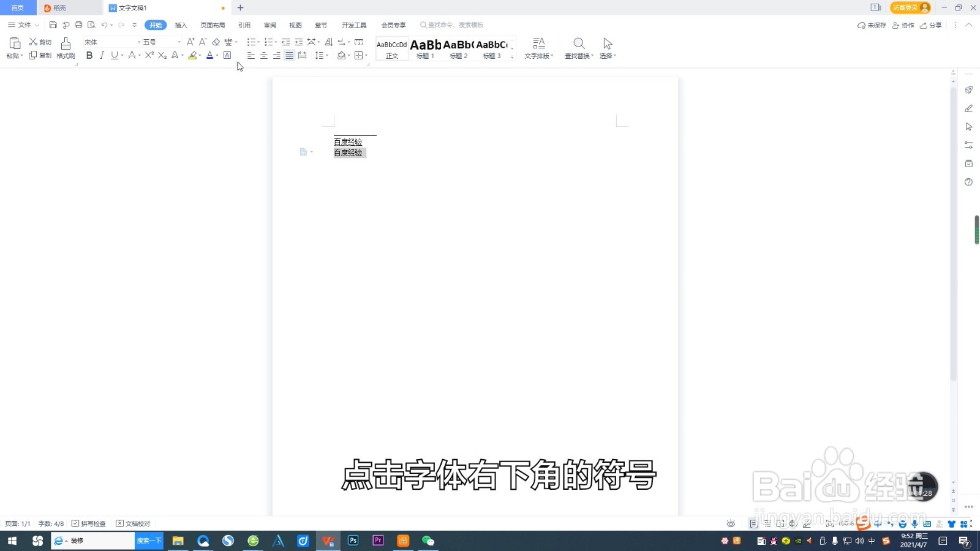Click the Save icon in quick access toolbar
Viewport: 980px width, 551px height.
(x=53, y=25)
